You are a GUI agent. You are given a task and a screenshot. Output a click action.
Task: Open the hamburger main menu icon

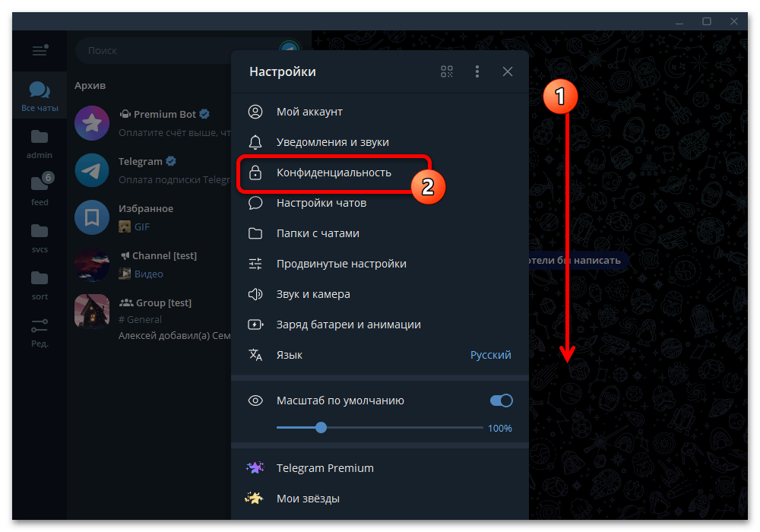(x=40, y=50)
